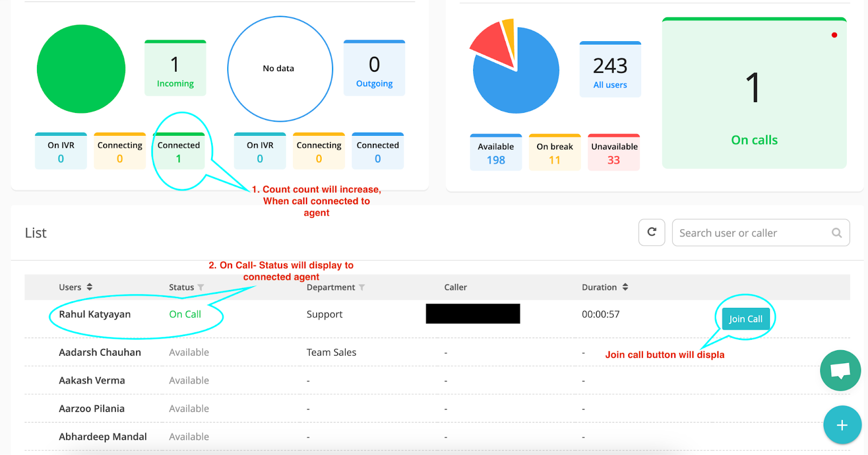Open the chat support bubble icon
The height and width of the screenshot is (455, 868).
pyautogui.click(x=840, y=371)
